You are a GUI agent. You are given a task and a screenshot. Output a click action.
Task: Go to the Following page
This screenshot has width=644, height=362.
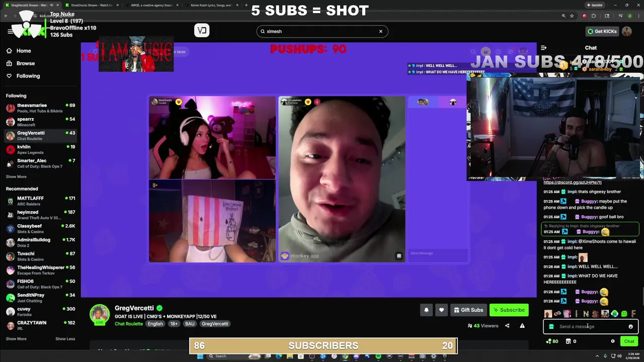23,76
